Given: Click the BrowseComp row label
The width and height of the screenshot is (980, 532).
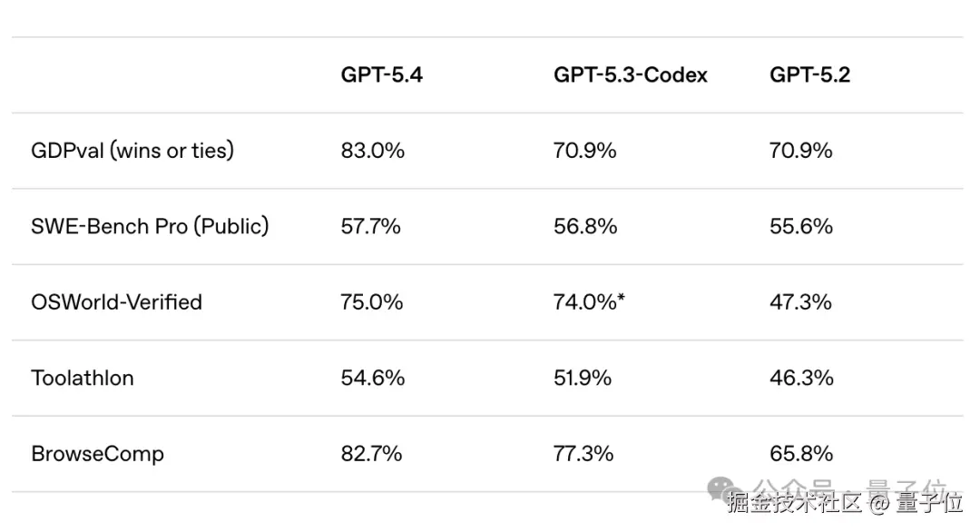Looking at the screenshot, I should (x=97, y=454).
